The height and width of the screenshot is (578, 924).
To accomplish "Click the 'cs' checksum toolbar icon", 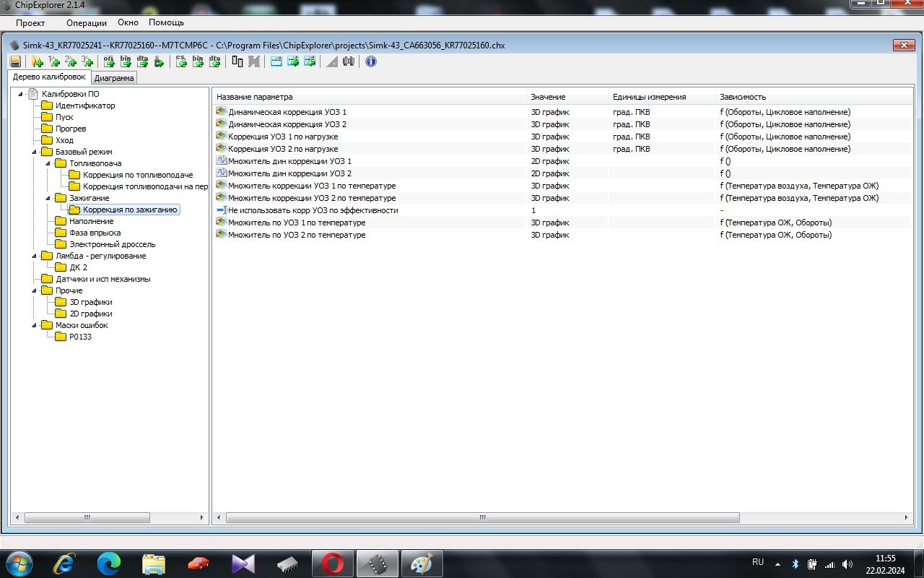I will click(x=181, y=62).
